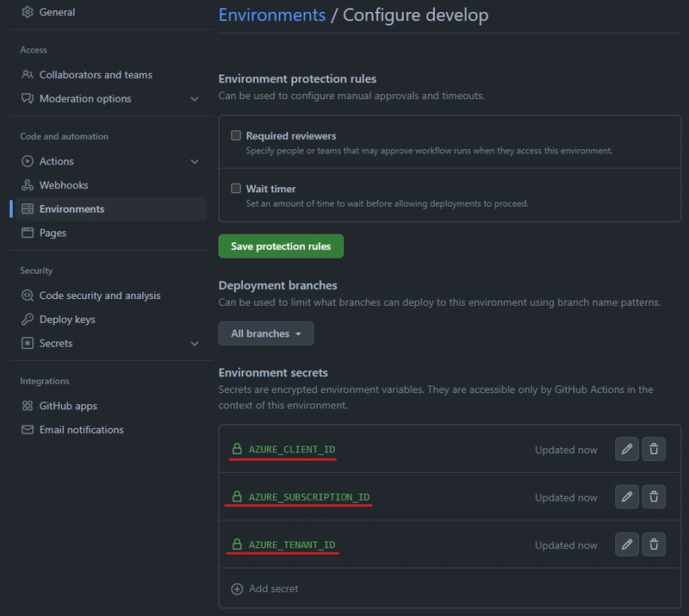Remove AZURE_SUBSCRIPTION_ID using the trash icon
Screen dimensions: 689x616
654,497
